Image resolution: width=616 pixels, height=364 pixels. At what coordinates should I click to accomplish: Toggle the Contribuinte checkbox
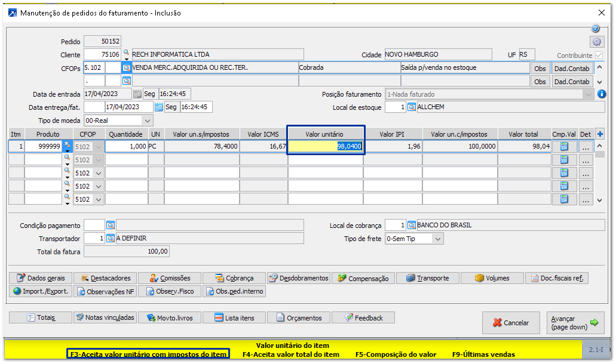tap(599, 55)
